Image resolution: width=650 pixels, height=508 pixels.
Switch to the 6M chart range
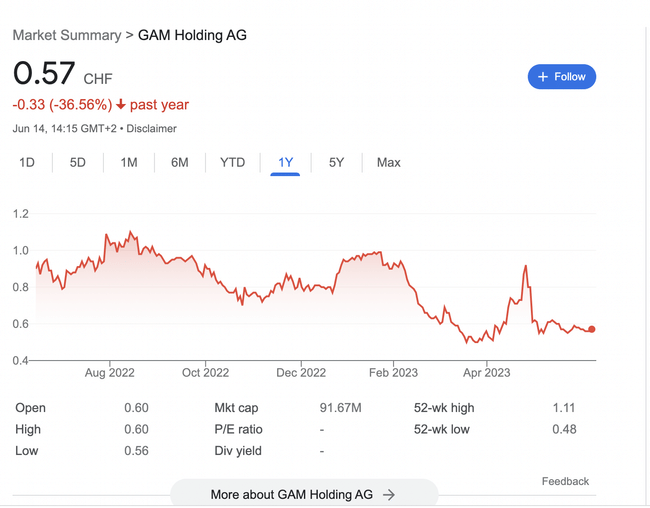(180, 162)
